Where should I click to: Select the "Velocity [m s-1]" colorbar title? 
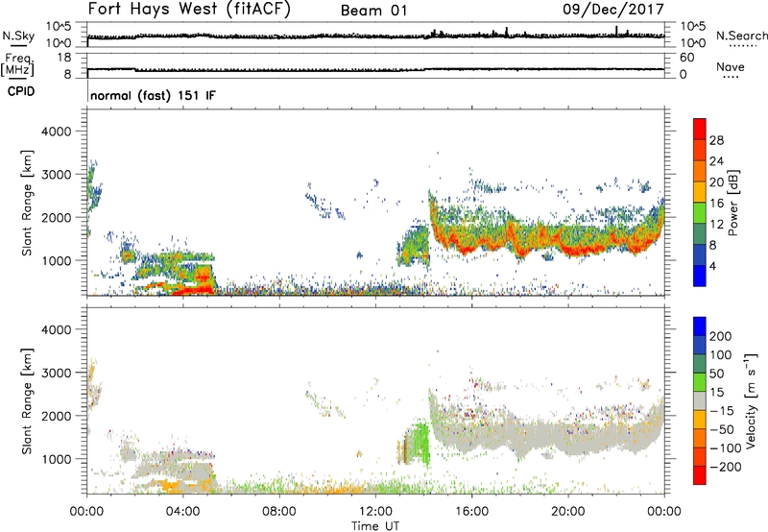tap(751, 400)
